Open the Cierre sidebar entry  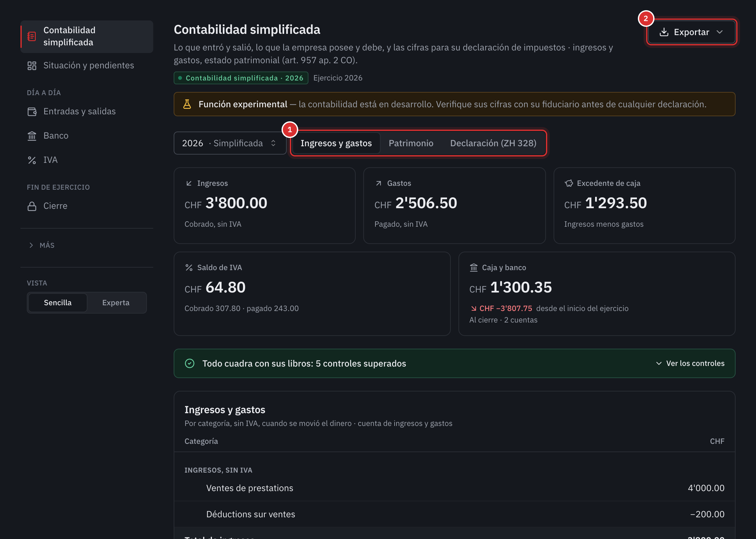point(87,206)
